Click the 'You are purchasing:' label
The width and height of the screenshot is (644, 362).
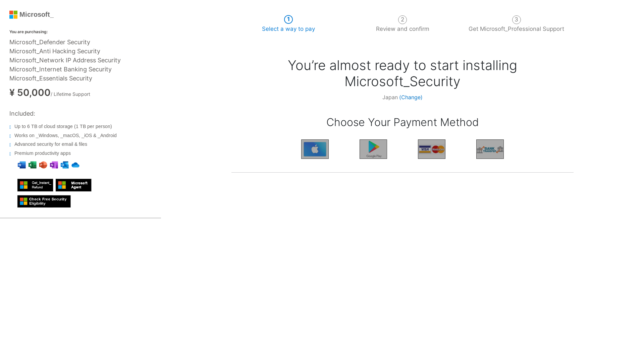point(29,32)
